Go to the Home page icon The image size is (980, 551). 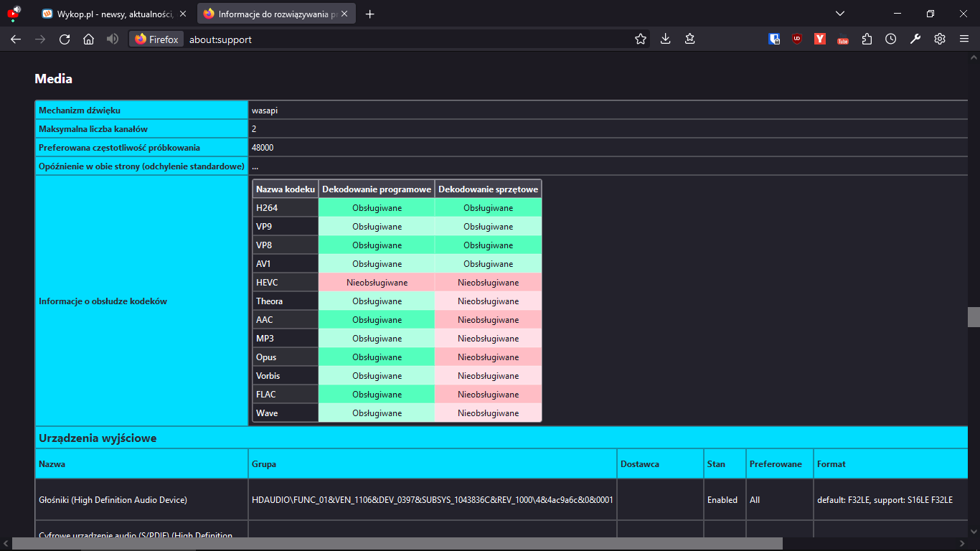tap(88, 39)
